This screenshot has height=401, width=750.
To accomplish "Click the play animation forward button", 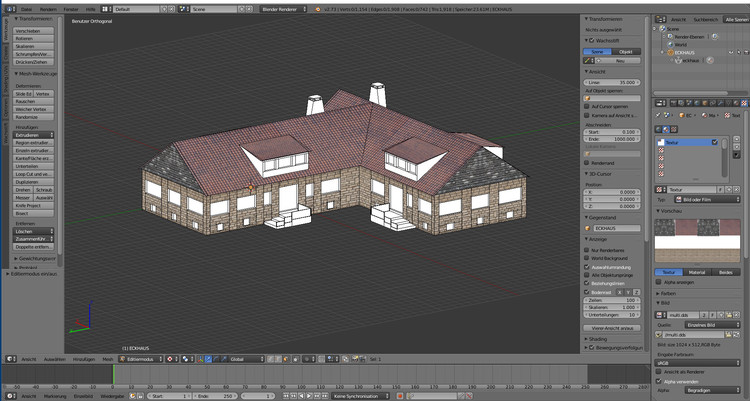I will click(309, 396).
